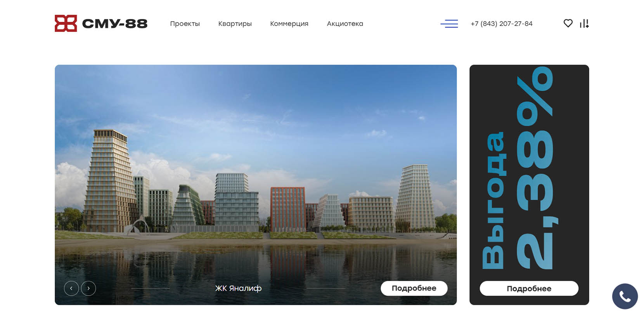Click the phone number +7 (843) 207-27-84
The height and width of the screenshot is (322, 644).
click(x=501, y=24)
